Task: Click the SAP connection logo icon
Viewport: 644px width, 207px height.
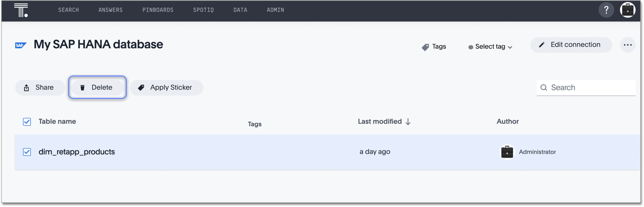Action: pos(20,45)
